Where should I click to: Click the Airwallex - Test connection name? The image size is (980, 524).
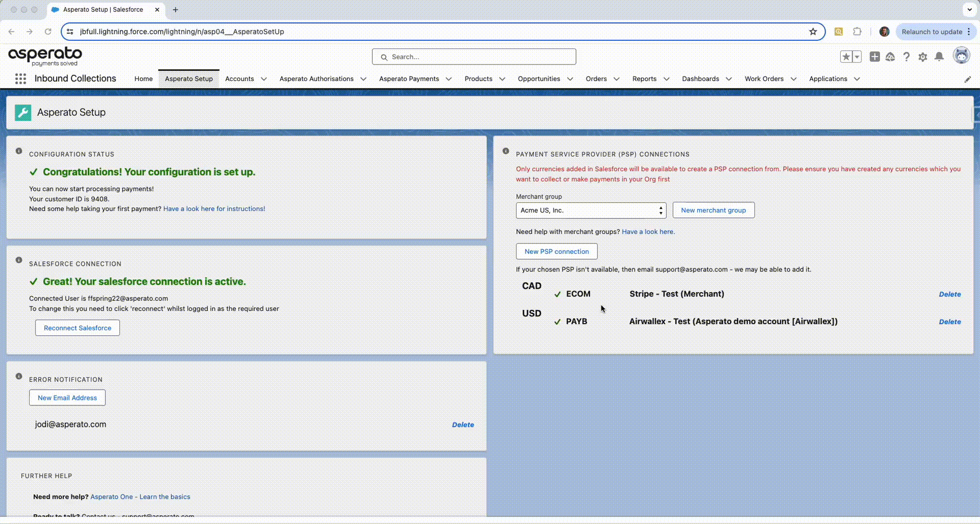click(733, 322)
